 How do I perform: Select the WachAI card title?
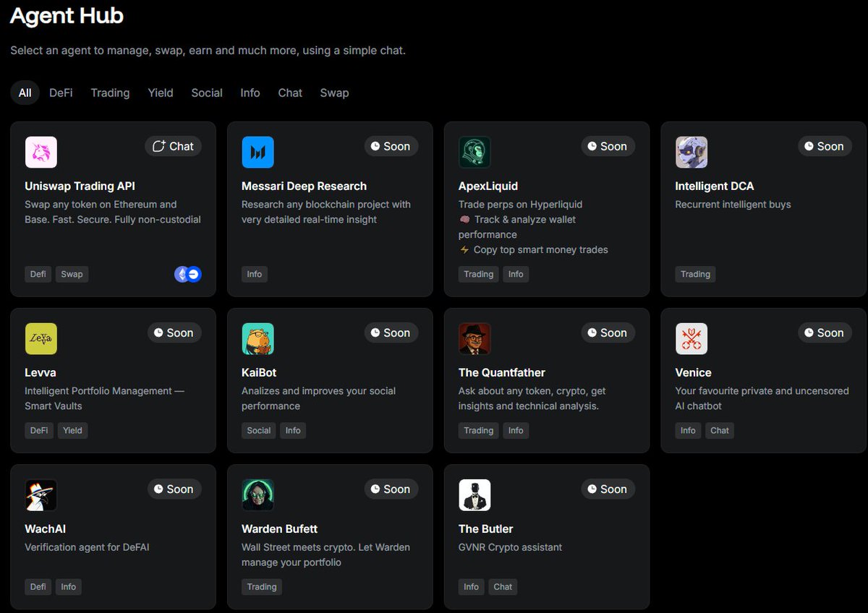click(46, 528)
